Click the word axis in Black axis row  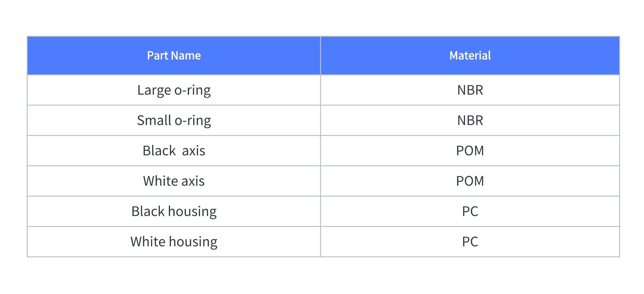[193, 151]
